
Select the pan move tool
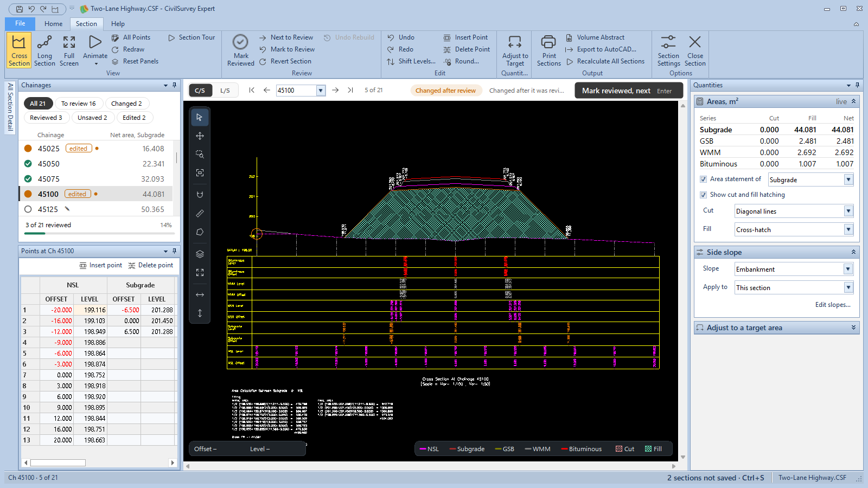point(200,136)
